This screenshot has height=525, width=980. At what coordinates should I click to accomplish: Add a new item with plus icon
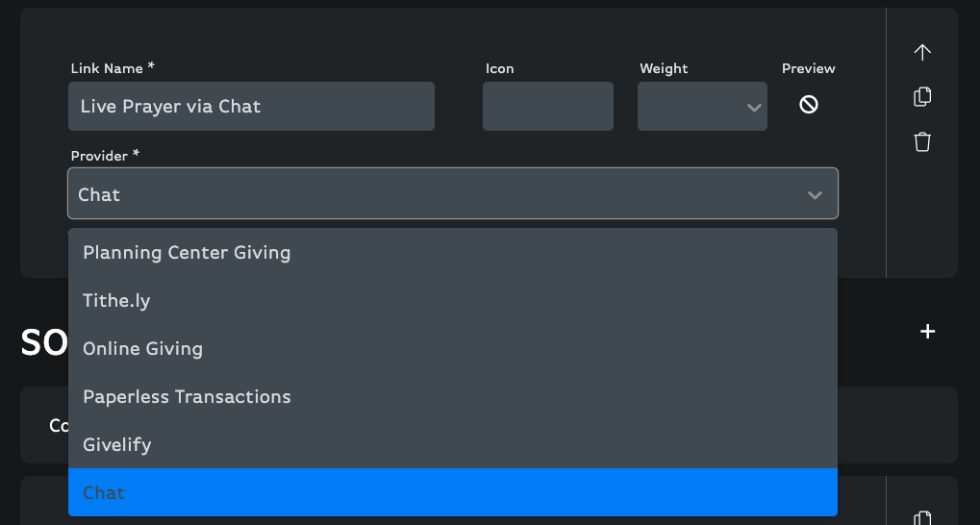927,332
